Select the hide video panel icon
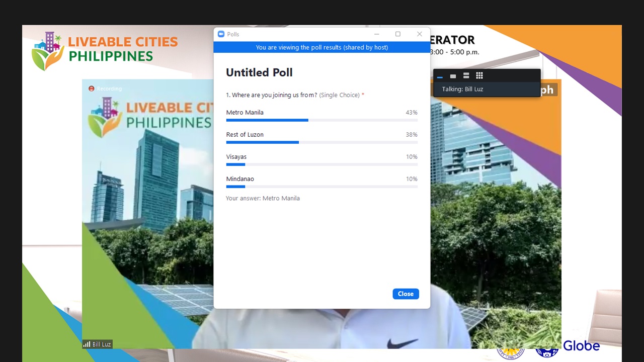644x362 pixels. (x=440, y=76)
